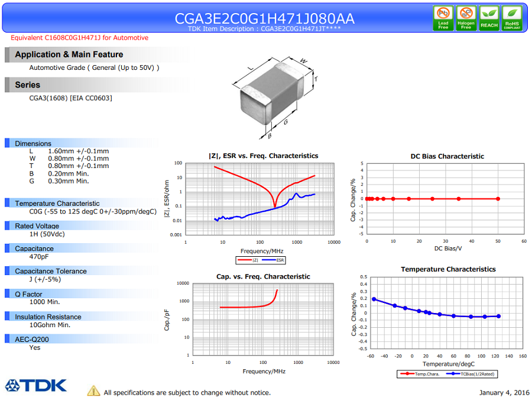Select the "Yes" value under AEC-Q200
This screenshot has height=397, width=532.
[x=35, y=347]
